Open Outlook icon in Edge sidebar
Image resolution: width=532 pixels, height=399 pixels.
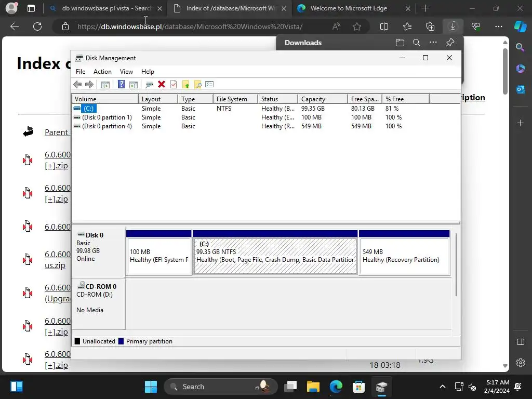coord(521,89)
